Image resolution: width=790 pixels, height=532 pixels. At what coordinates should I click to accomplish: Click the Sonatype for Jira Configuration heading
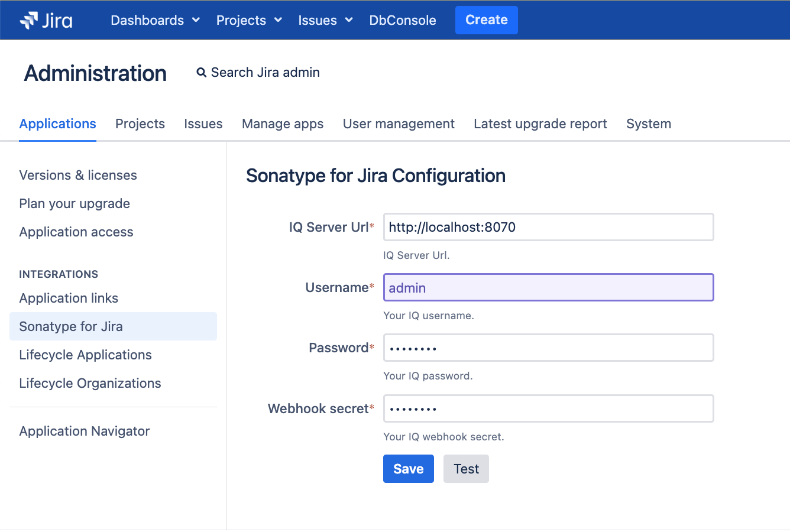375,176
